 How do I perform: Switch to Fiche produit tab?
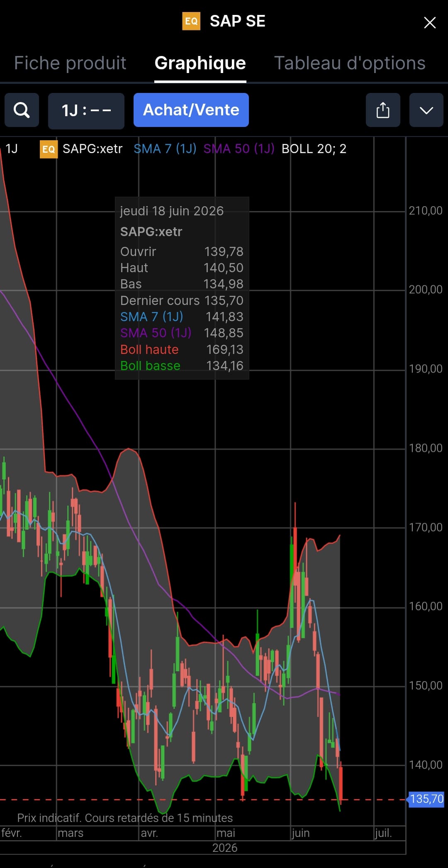(70, 63)
